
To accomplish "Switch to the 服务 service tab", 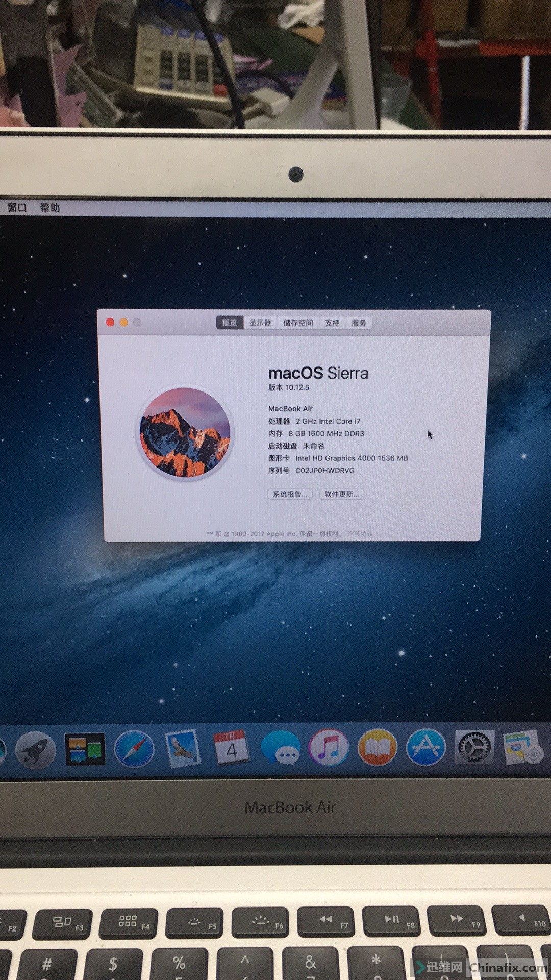I will (359, 323).
